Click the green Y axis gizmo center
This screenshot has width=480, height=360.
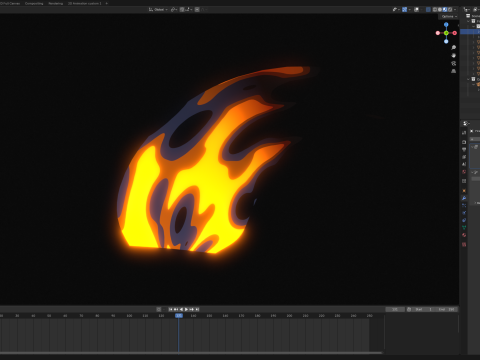[446, 33]
